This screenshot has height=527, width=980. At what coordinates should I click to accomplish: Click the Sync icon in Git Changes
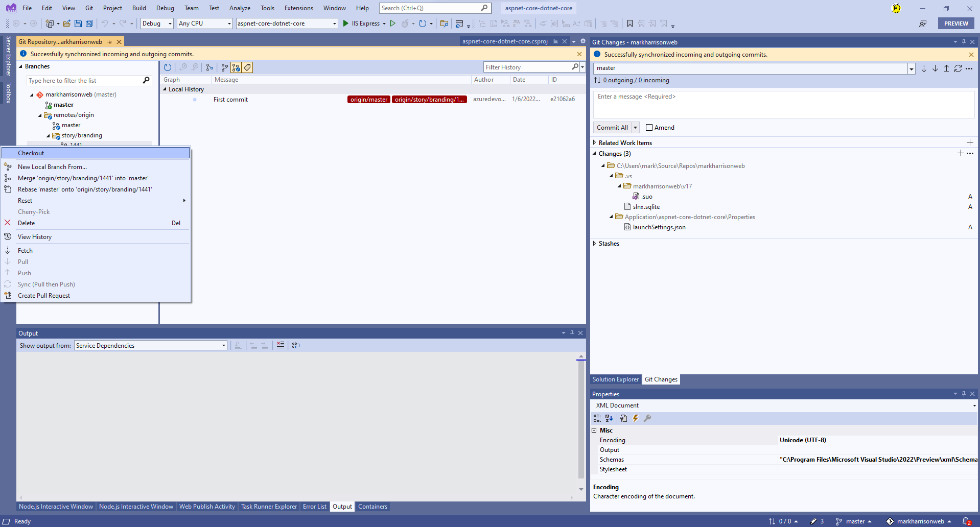click(x=958, y=68)
